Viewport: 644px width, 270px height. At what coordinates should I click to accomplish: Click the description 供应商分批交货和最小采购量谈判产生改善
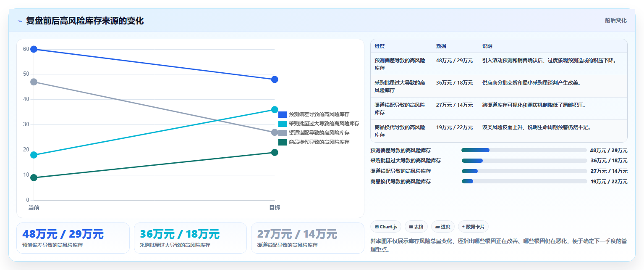[531, 83]
